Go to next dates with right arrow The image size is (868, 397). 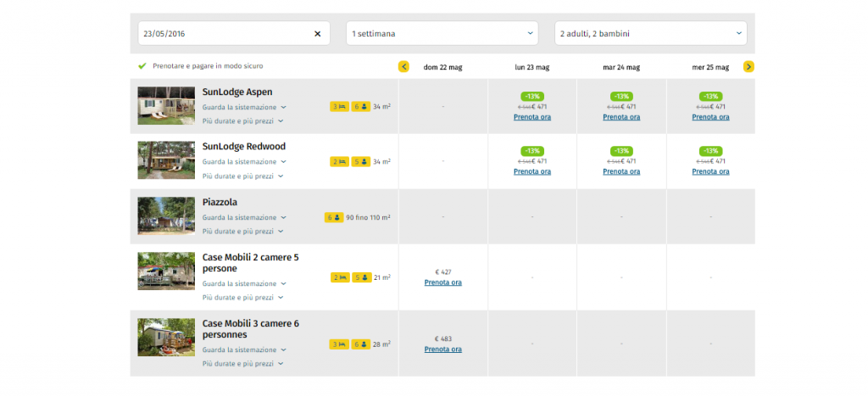click(x=748, y=66)
